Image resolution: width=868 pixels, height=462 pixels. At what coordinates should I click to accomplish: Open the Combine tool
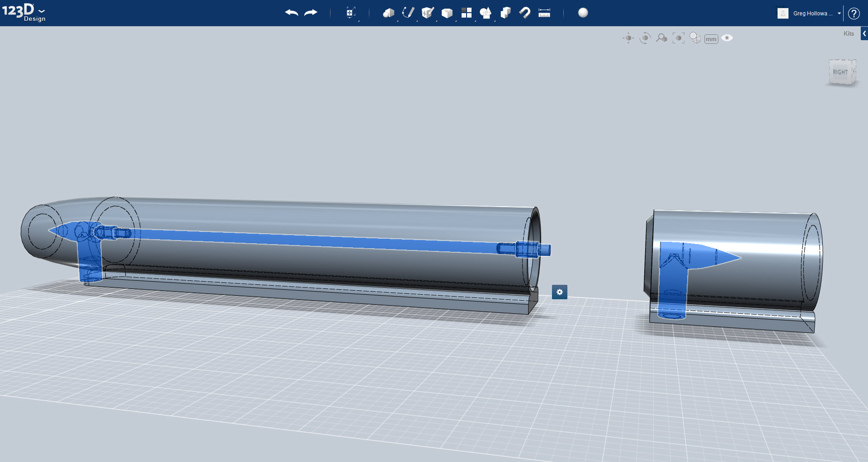click(505, 13)
